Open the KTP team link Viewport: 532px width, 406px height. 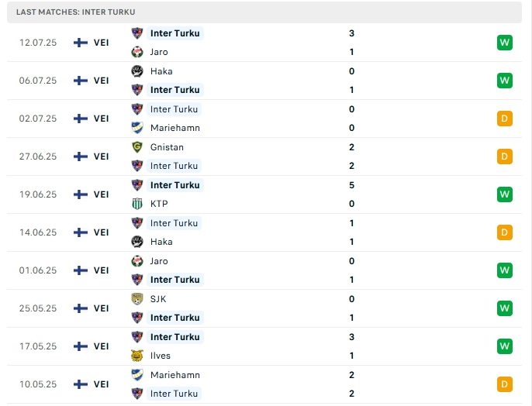coord(159,204)
